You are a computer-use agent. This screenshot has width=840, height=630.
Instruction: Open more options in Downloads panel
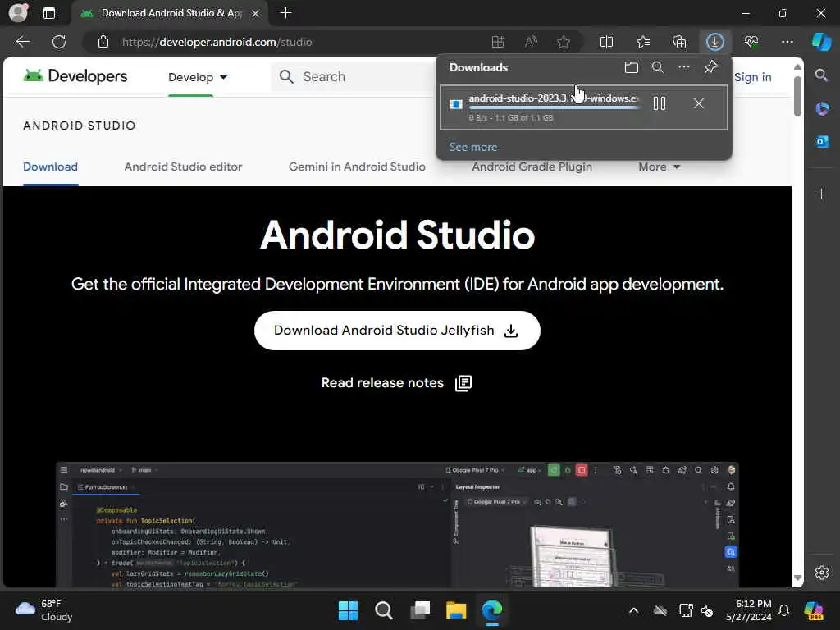(684, 67)
